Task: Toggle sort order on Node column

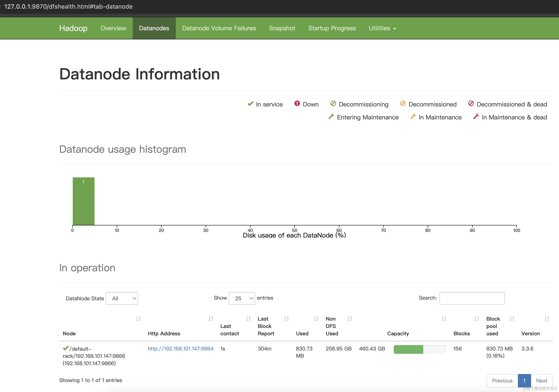Action: tap(138, 319)
